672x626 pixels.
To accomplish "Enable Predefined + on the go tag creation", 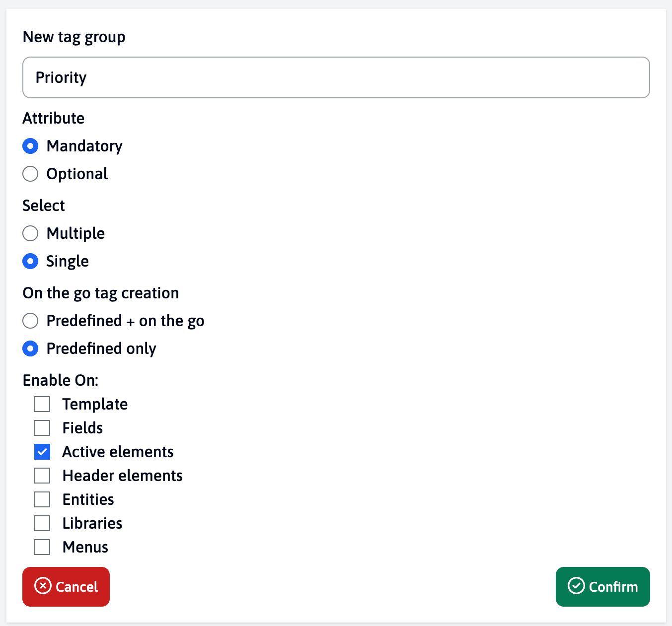I will pos(30,321).
